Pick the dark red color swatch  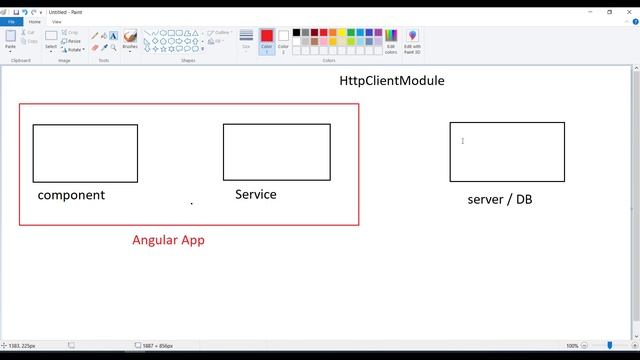click(315, 33)
